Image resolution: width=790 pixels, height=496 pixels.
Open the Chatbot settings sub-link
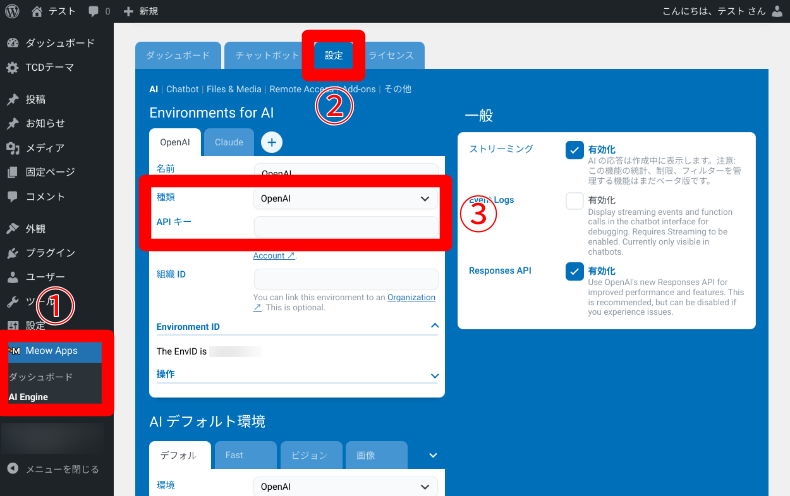coord(182,89)
